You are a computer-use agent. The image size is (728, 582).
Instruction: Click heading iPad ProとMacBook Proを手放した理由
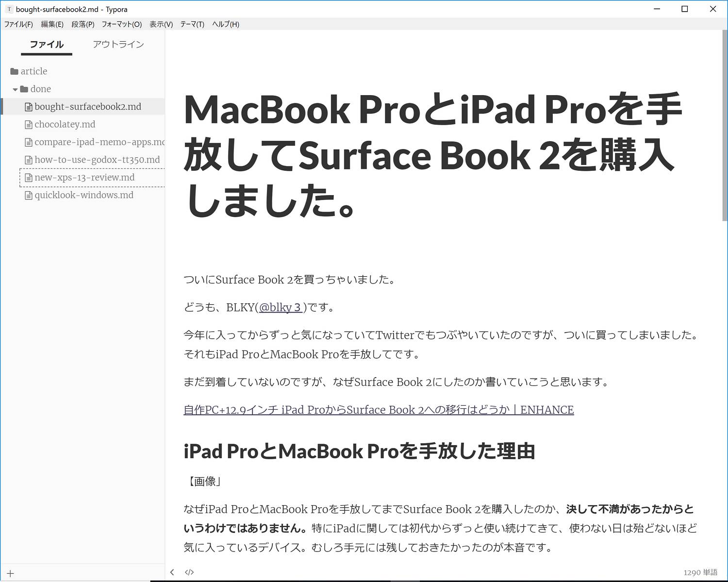point(359,451)
